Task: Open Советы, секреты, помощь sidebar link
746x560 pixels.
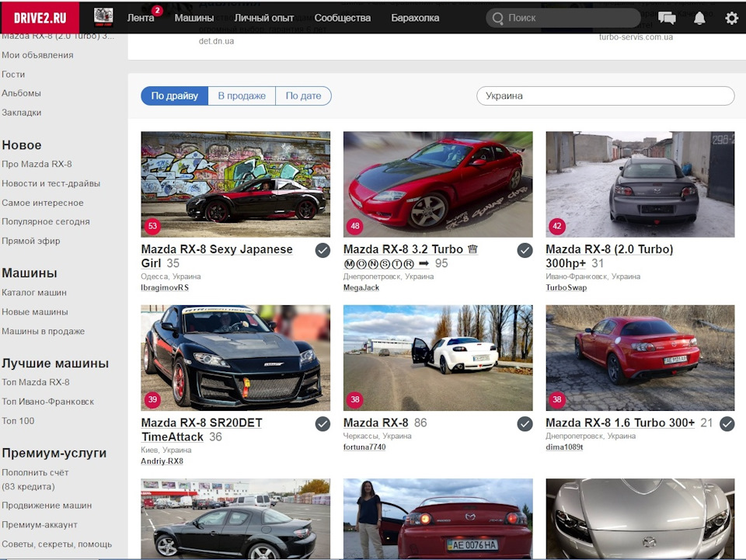Action: [57, 544]
